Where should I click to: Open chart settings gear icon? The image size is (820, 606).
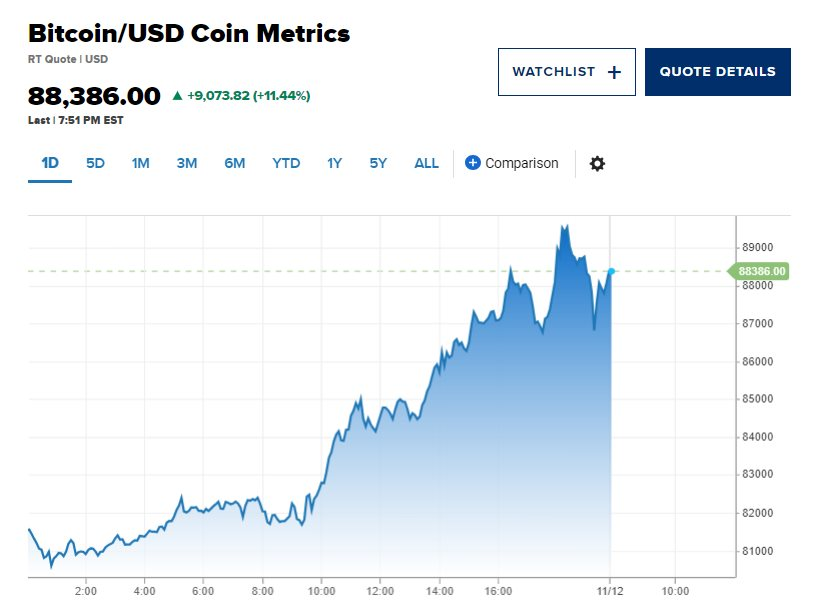click(x=597, y=164)
